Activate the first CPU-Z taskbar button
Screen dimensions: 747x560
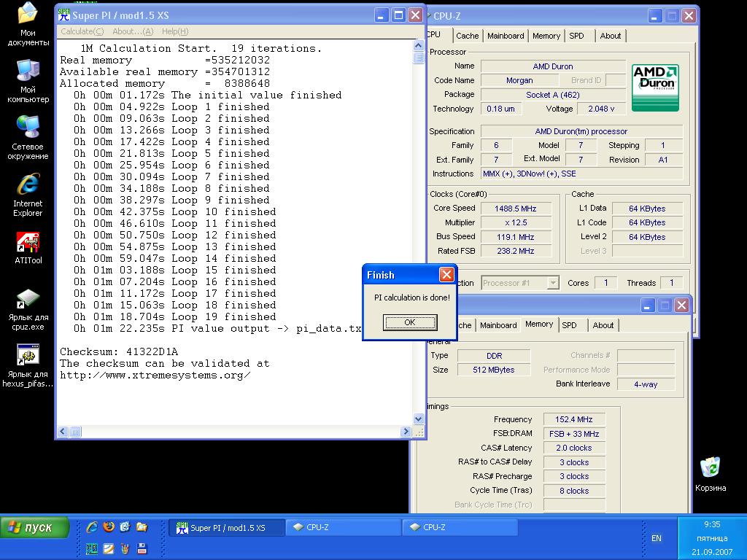(x=343, y=528)
